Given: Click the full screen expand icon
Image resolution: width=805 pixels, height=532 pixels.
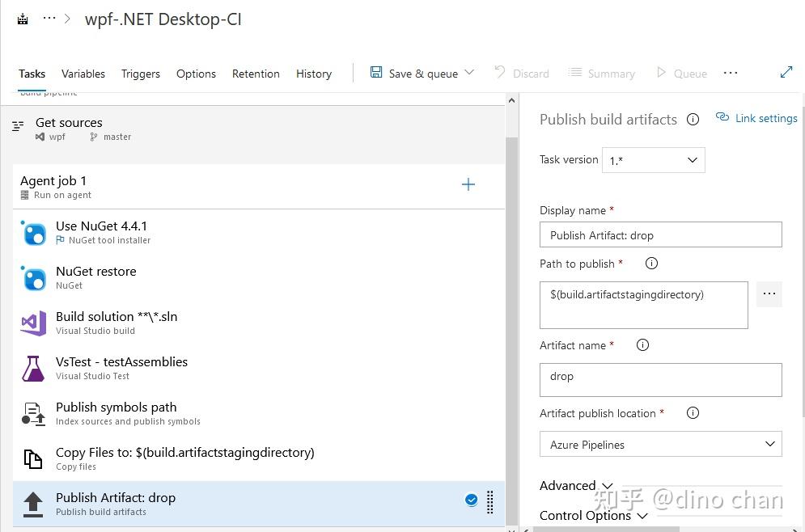Looking at the screenshot, I should pos(786,72).
